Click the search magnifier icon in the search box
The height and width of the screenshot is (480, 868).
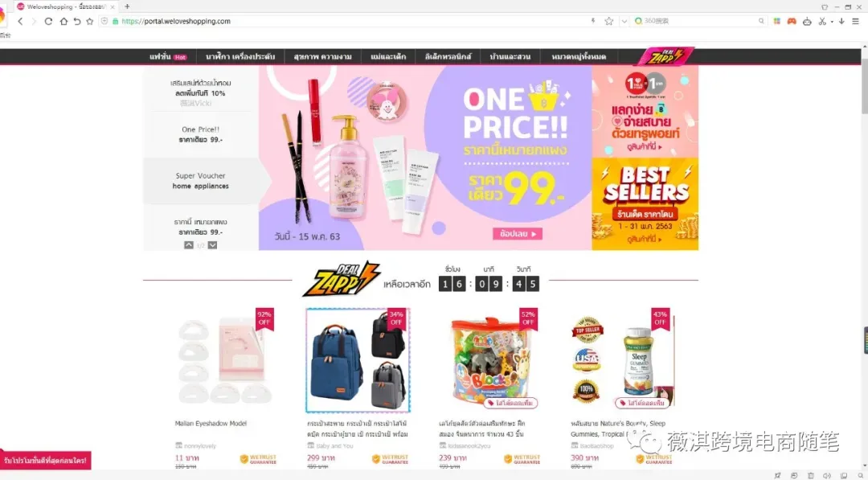(761, 21)
